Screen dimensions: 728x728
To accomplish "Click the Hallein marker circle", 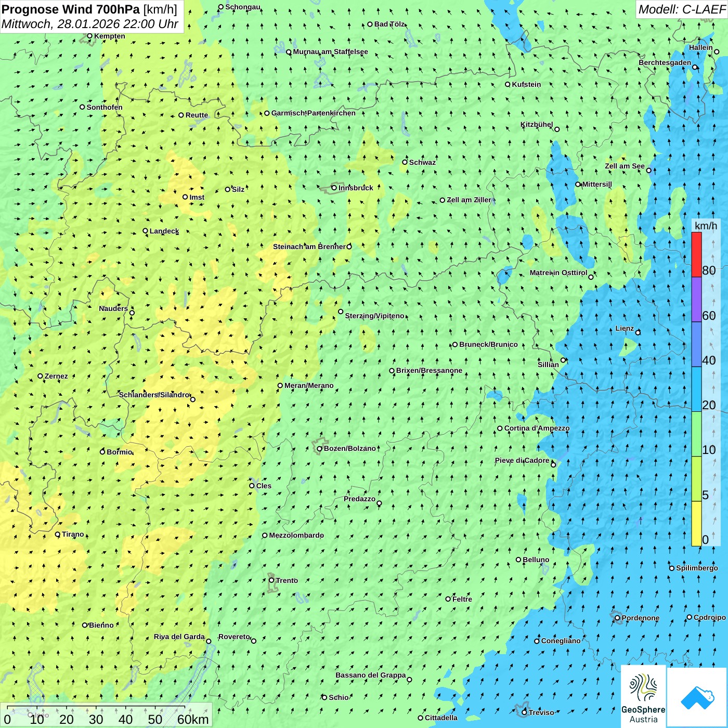I will pos(717,51).
